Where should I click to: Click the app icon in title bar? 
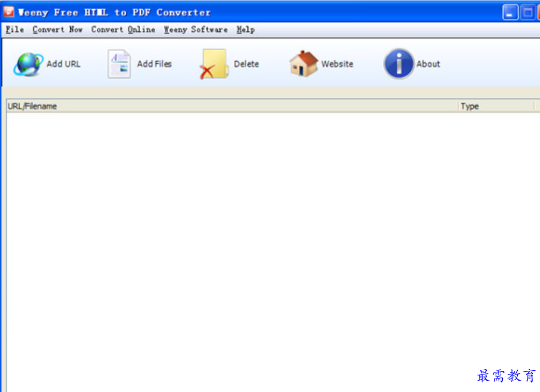coord(9,12)
